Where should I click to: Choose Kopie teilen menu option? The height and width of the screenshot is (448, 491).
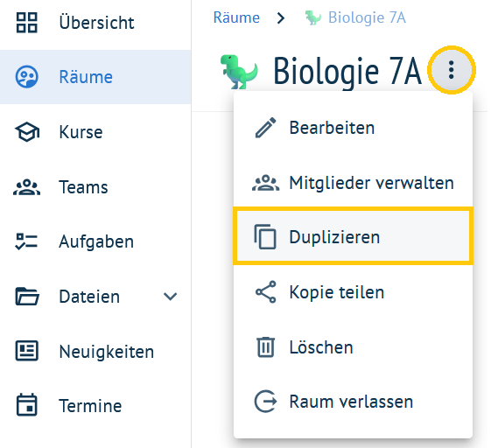353,292
